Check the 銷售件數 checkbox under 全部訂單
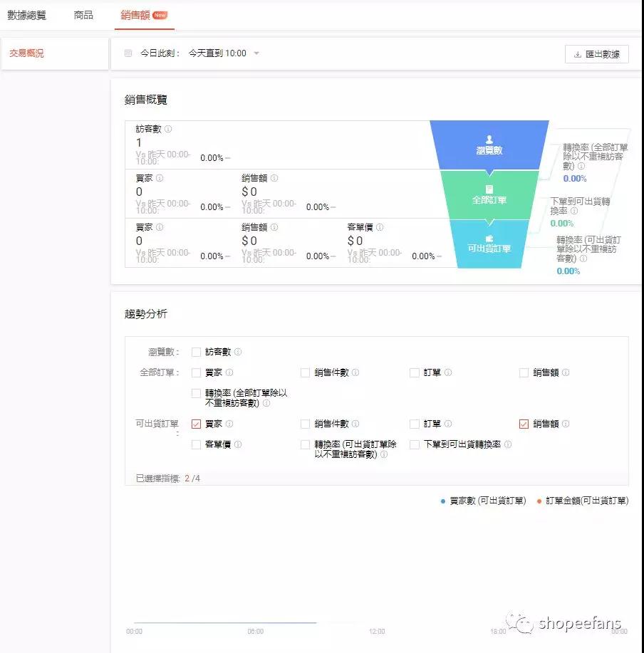The height and width of the screenshot is (653, 644). pyautogui.click(x=306, y=372)
